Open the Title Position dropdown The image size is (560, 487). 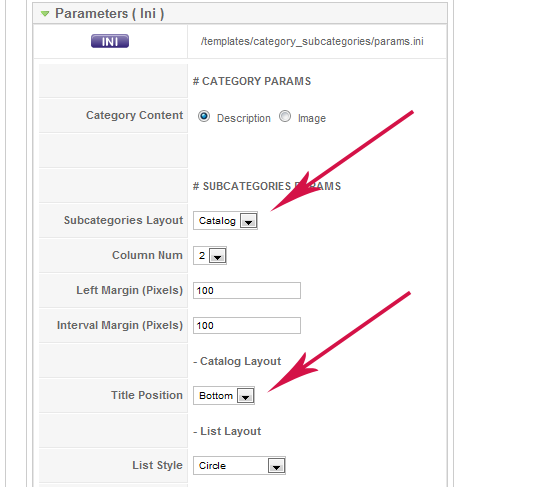224,396
